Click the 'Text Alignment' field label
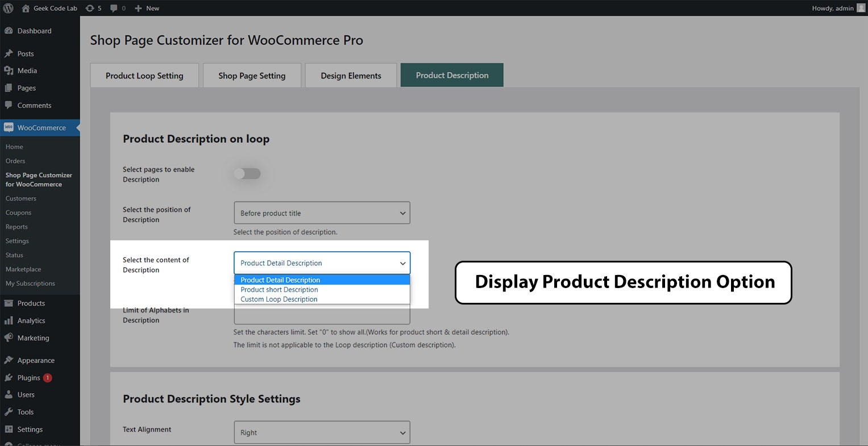The width and height of the screenshot is (868, 446). [147, 430]
